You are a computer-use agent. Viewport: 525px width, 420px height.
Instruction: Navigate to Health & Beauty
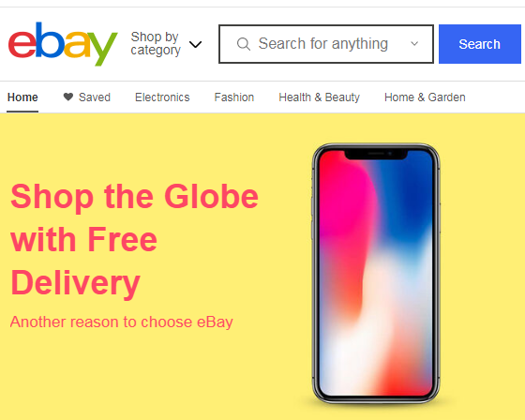coord(319,97)
